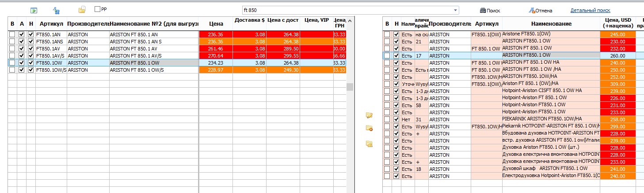Image resolution: width=644 pixels, height=193 pixels.
Task: Uncheck the А checkbox for row FT850.1ANS
Action: pyautogui.click(x=21, y=42)
